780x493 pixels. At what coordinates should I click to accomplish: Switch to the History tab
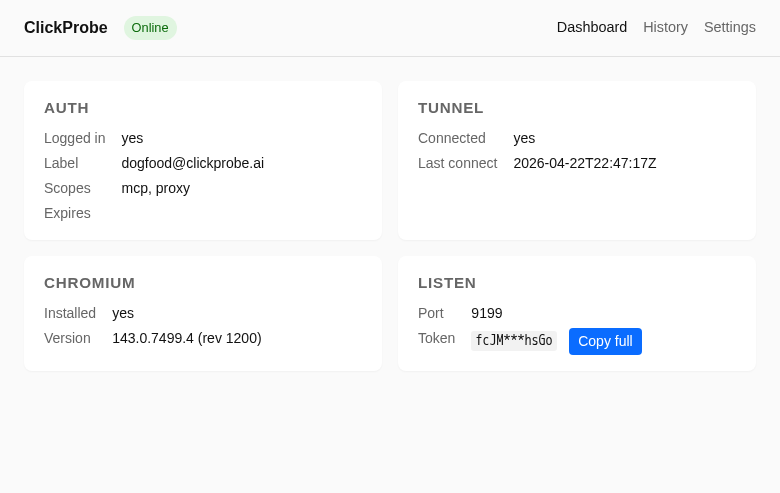pyautogui.click(x=665, y=27)
